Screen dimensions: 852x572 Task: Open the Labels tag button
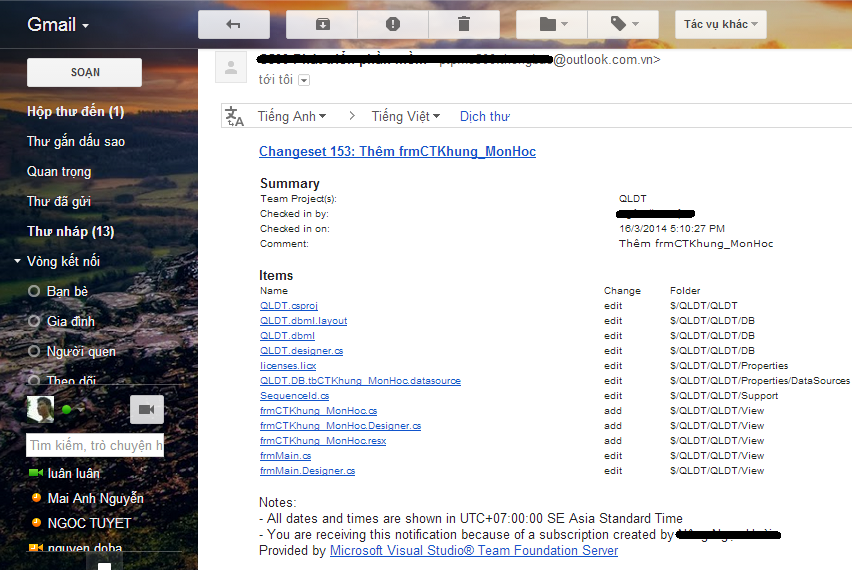[622, 24]
